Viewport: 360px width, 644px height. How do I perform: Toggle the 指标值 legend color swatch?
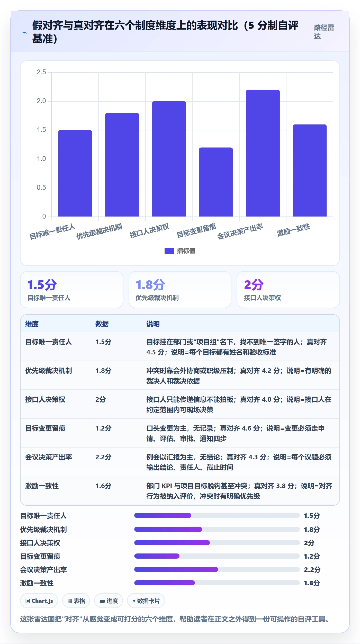coord(169,251)
